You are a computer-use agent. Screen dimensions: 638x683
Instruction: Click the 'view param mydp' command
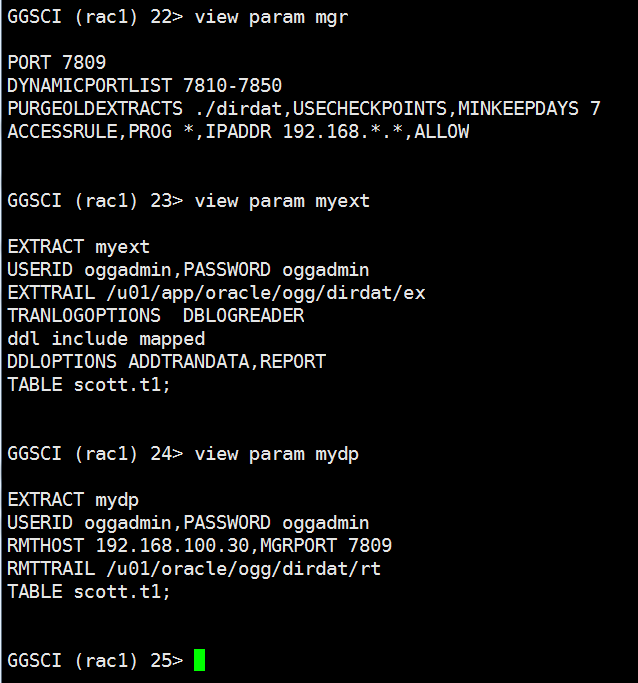point(276,453)
